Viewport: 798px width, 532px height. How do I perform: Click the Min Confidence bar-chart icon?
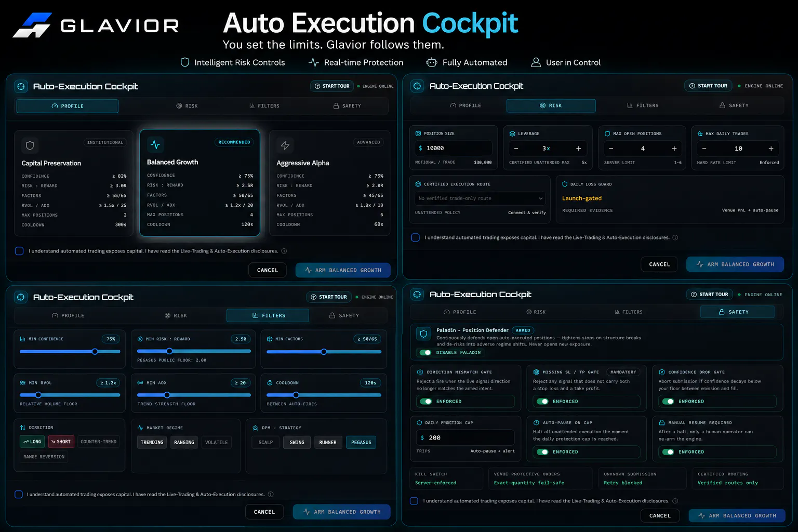(x=23, y=339)
